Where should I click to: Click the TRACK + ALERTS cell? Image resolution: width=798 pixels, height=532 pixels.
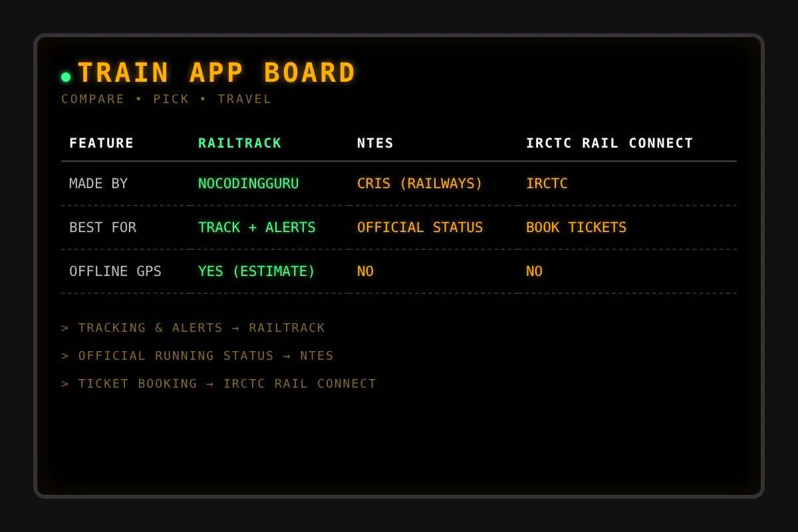(257, 227)
